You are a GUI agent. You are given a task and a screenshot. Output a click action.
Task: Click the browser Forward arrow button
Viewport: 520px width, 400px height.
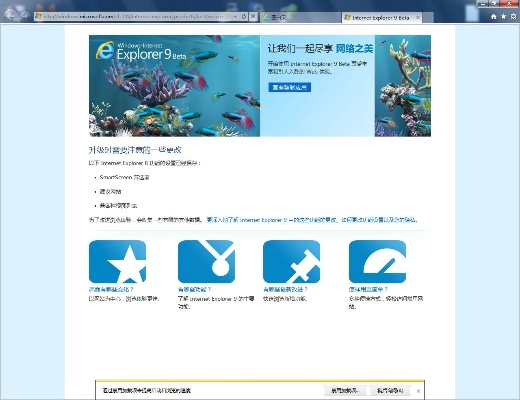pos(25,15)
